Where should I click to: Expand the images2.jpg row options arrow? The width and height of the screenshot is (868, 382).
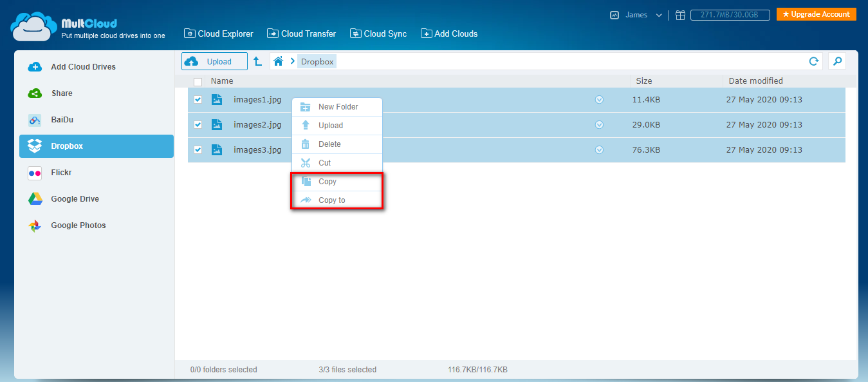(599, 125)
